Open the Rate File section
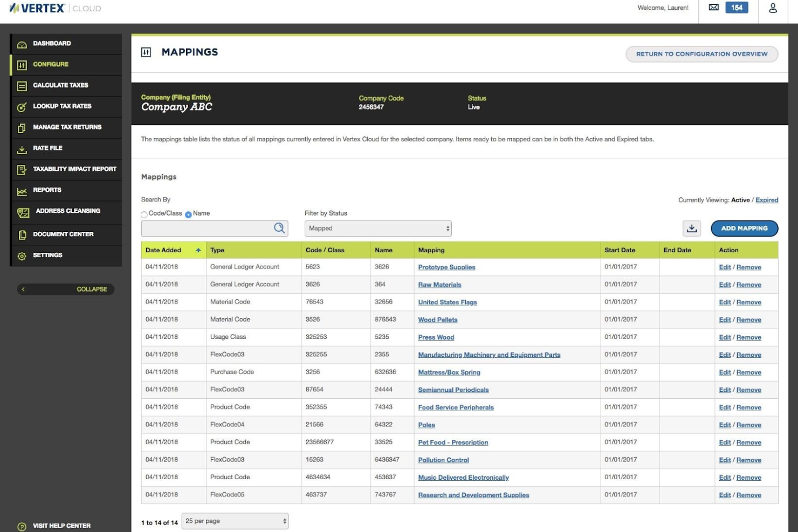 [47, 148]
